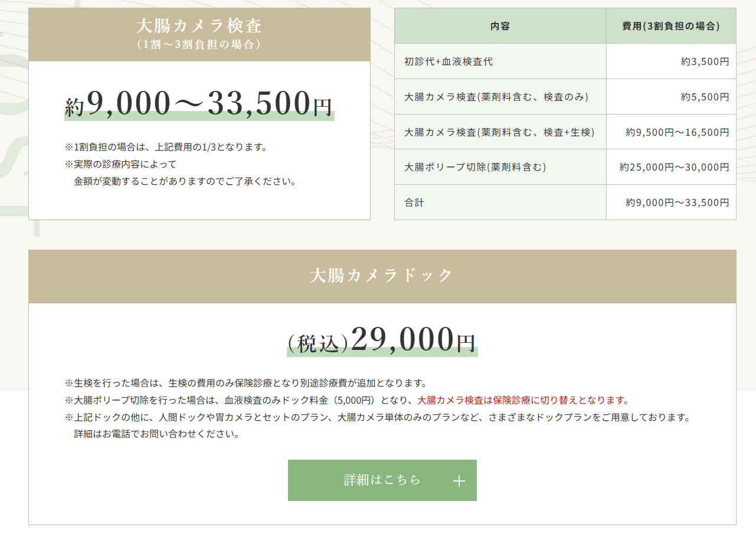
Task: Click the 約5,500円 cost cell
Action: coord(705,97)
